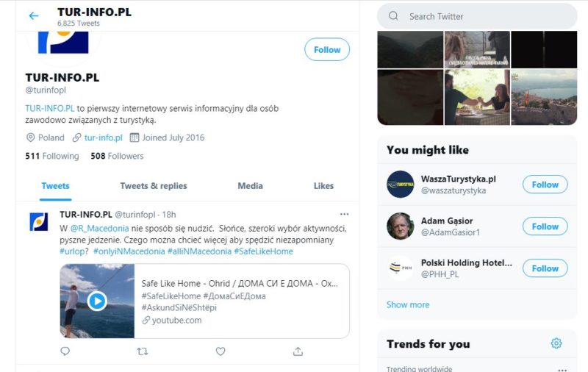Click the reply icon under the tweet

tap(65, 351)
